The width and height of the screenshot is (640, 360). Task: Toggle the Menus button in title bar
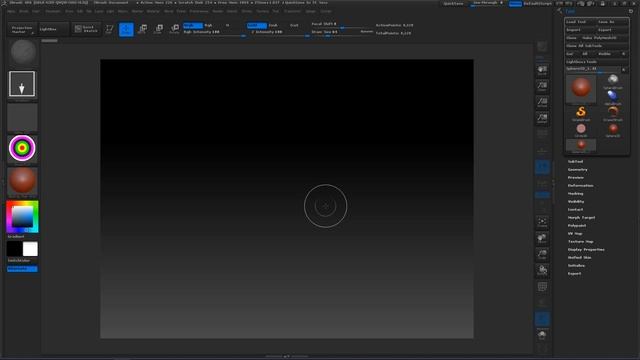coord(515,4)
